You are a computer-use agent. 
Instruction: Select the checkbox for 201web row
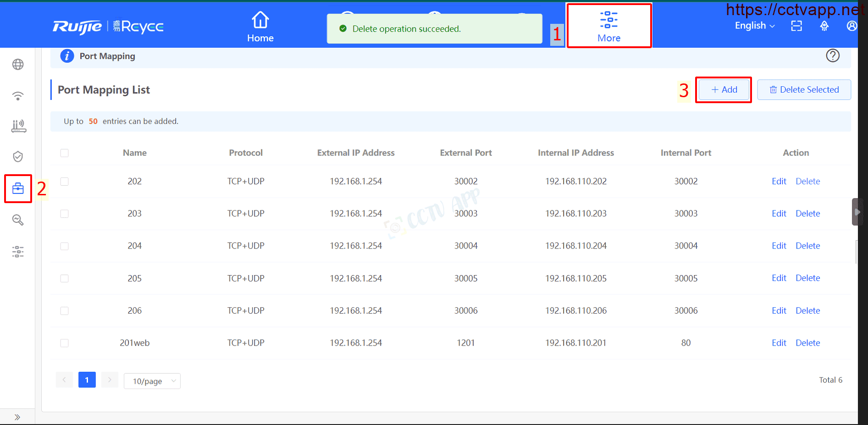65,343
